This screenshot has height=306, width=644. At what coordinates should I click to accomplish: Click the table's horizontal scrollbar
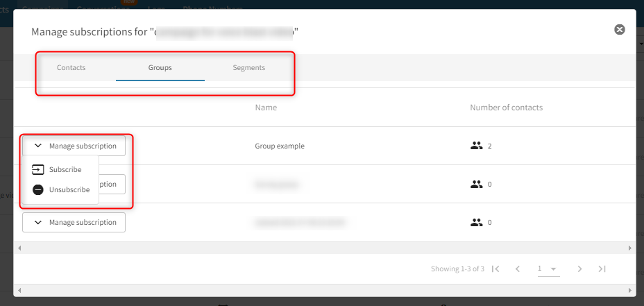point(324,248)
